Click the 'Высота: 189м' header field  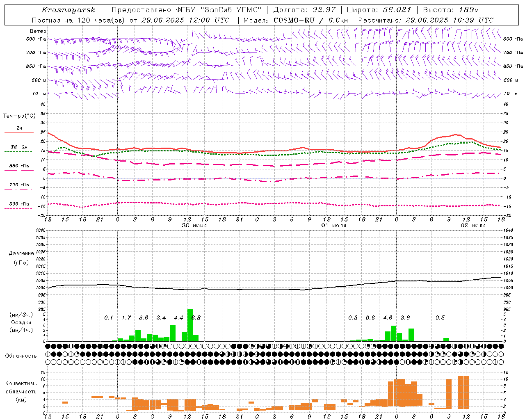(x=451, y=10)
